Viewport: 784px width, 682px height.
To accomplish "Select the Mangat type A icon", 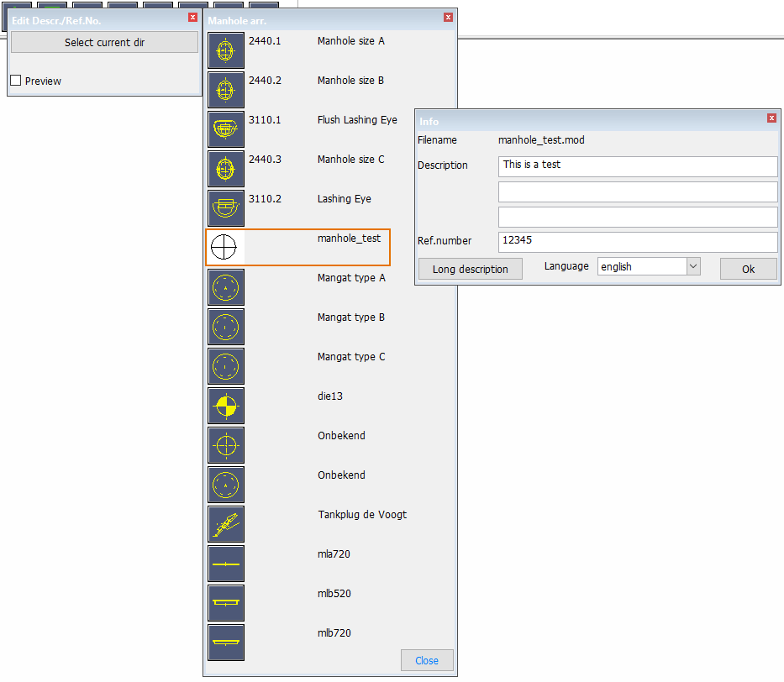I will pos(225,287).
